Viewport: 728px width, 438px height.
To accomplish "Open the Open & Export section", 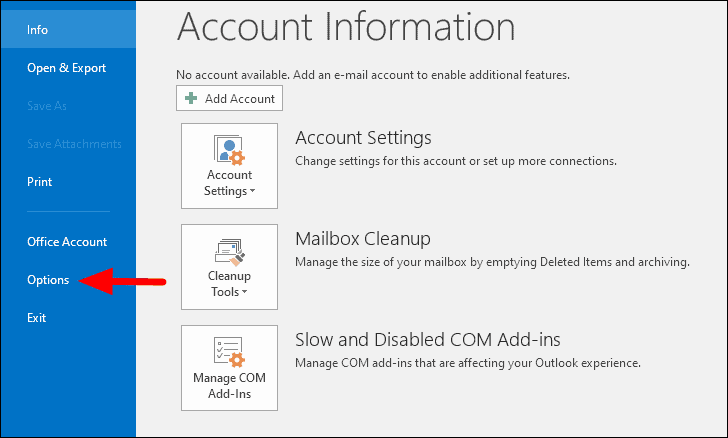I will pyautogui.click(x=66, y=68).
